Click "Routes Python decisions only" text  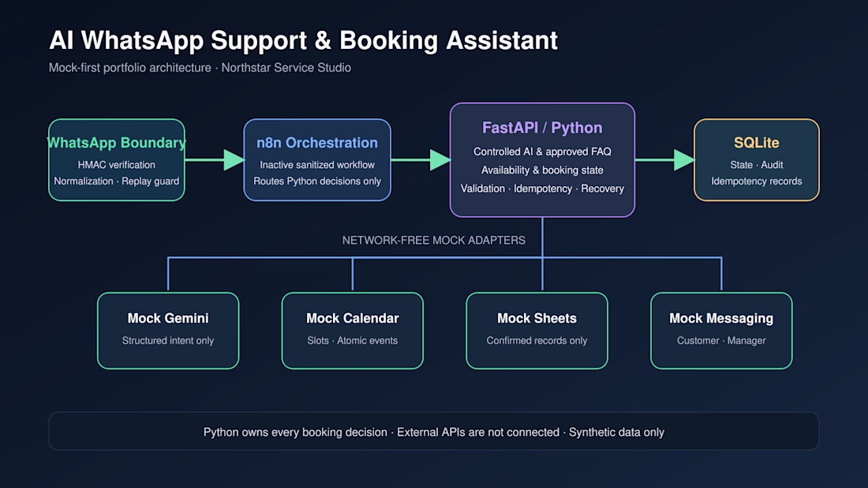click(x=317, y=181)
